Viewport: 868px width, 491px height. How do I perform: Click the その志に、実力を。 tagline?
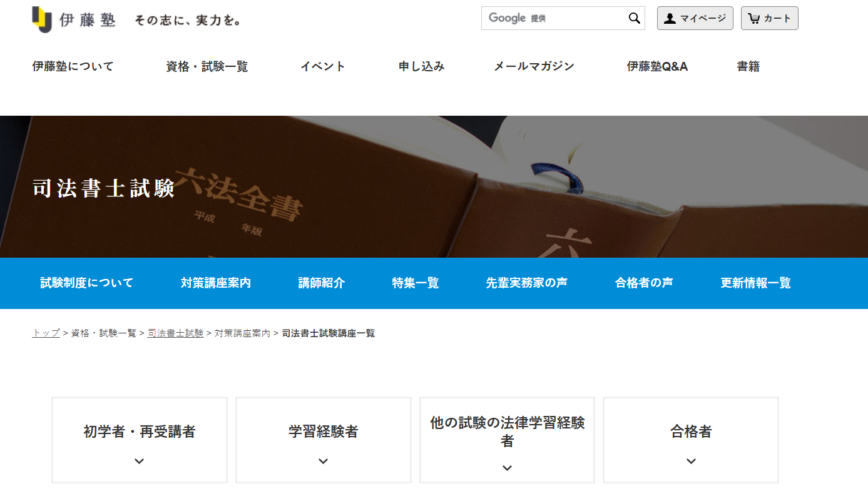[188, 21]
